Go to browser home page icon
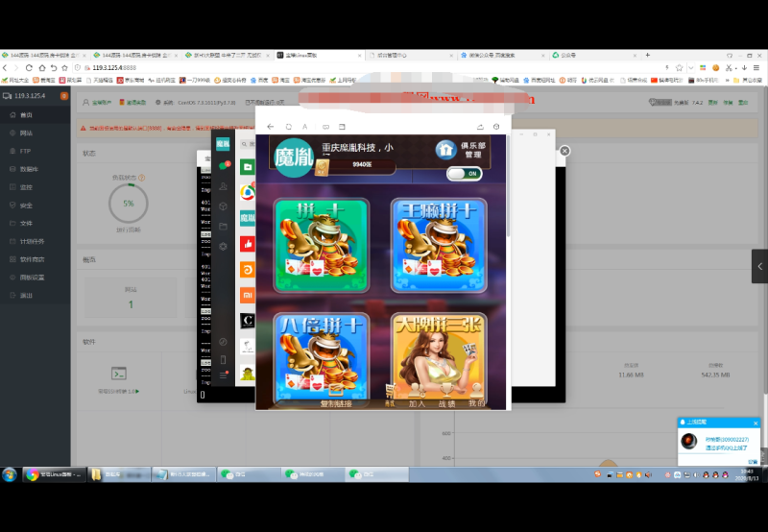 click(x=42, y=67)
